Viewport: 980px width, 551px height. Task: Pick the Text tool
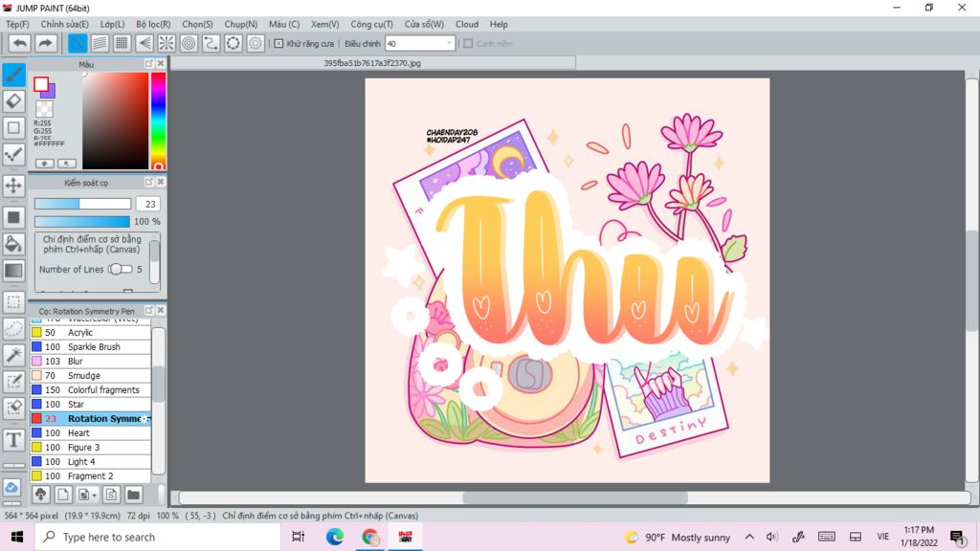[13, 440]
